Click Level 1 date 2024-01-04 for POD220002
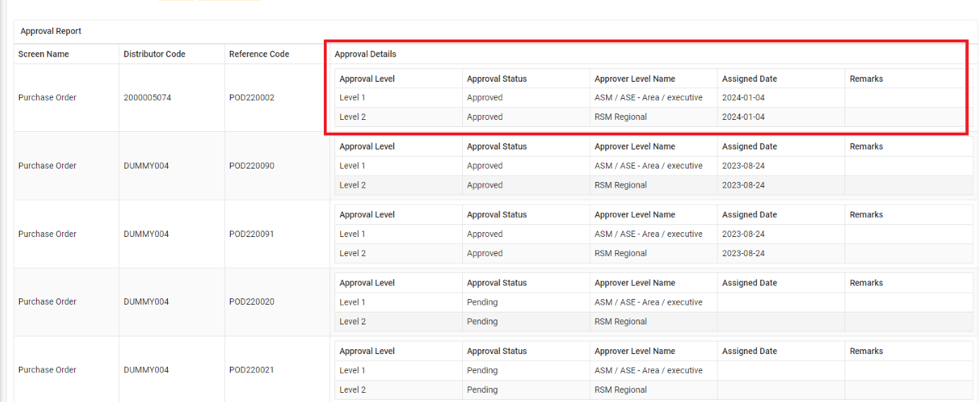The height and width of the screenshot is (402, 980). point(744,98)
